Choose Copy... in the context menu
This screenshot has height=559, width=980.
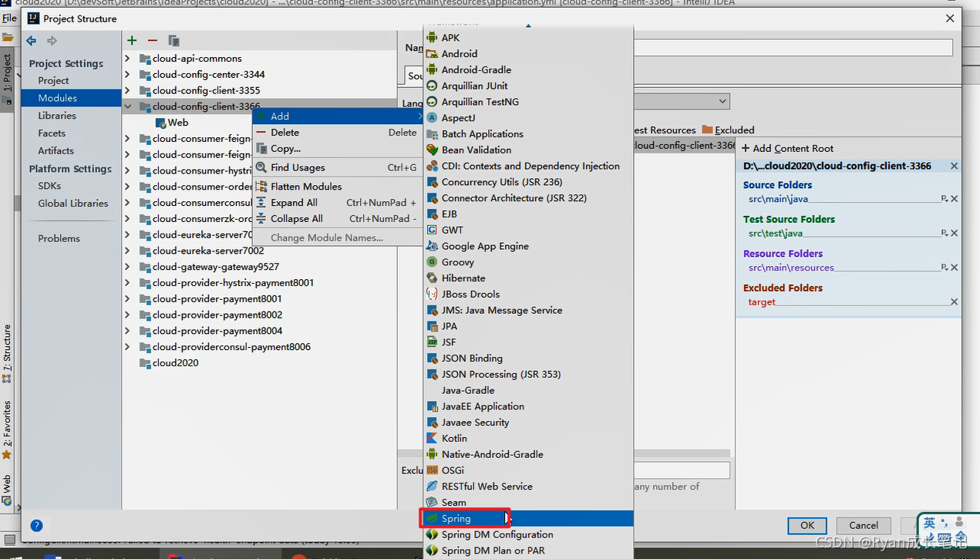click(x=338, y=149)
